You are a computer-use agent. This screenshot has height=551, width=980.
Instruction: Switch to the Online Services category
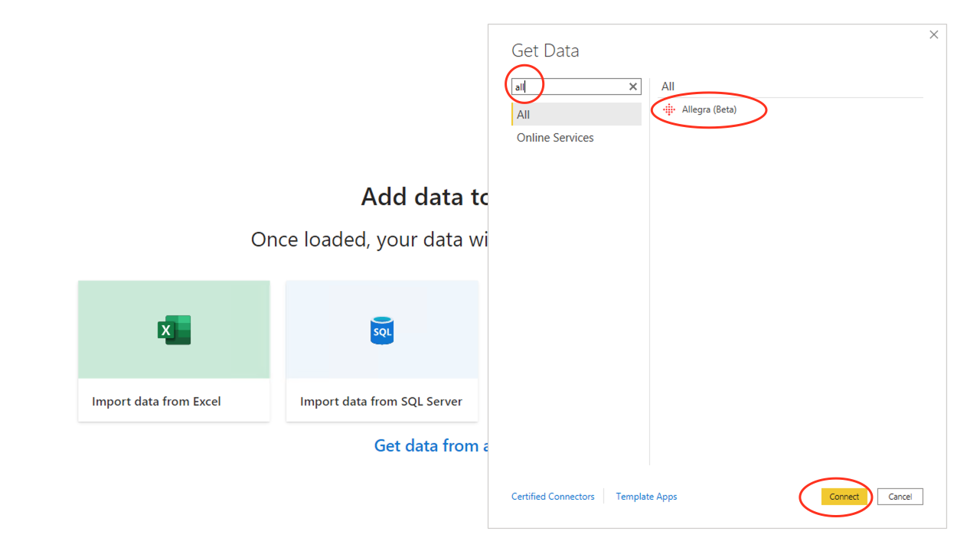(555, 137)
